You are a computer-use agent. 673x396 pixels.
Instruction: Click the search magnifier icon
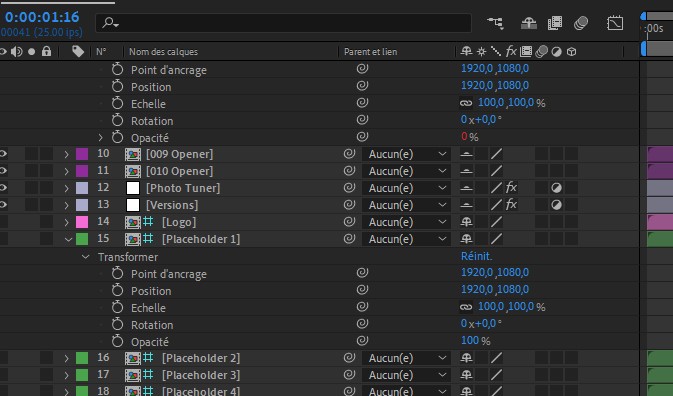[110, 22]
